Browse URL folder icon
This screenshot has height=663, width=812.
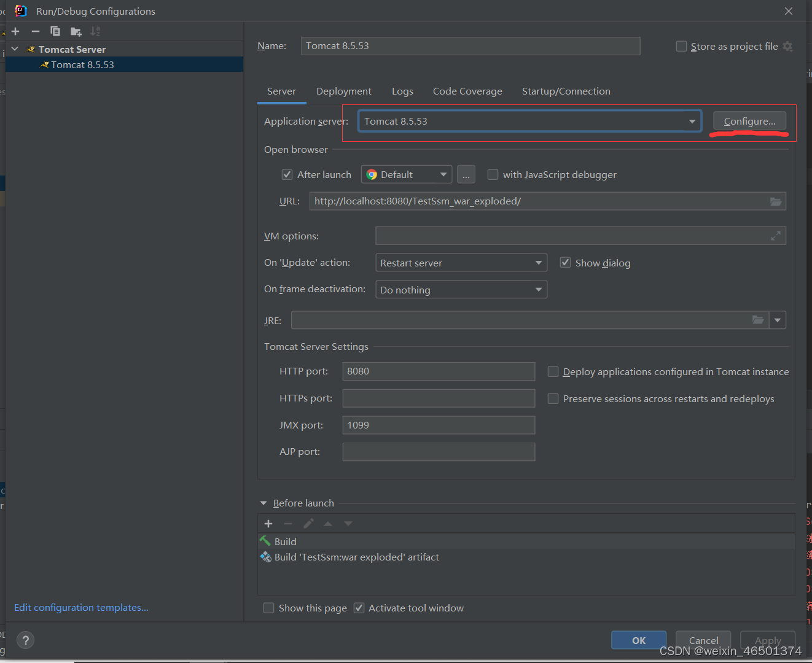click(776, 201)
